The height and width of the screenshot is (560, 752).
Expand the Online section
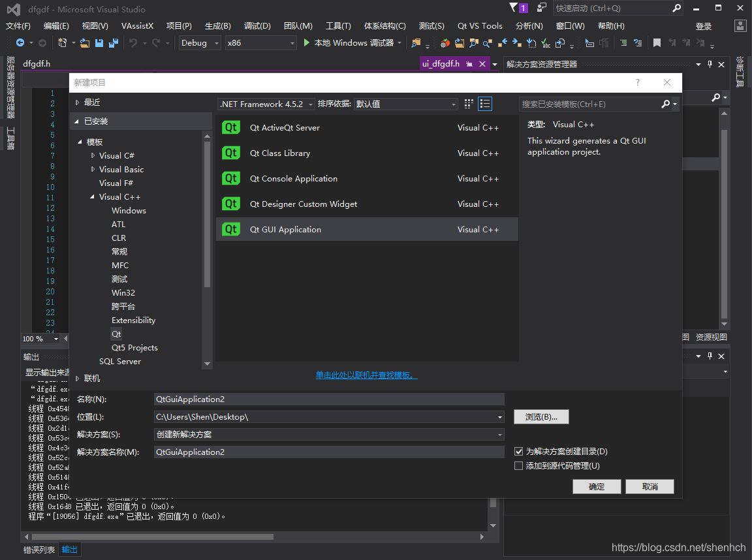coord(77,379)
